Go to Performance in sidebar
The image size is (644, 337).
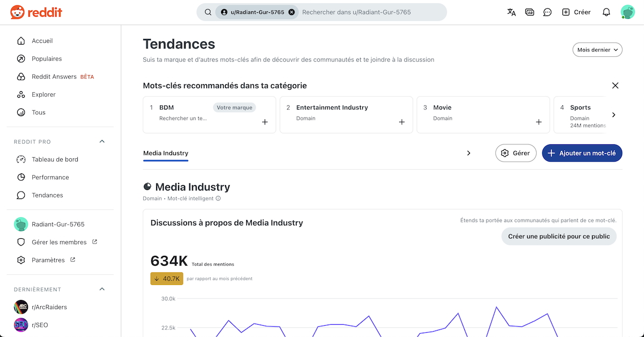pyautogui.click(x=50, y=177)
